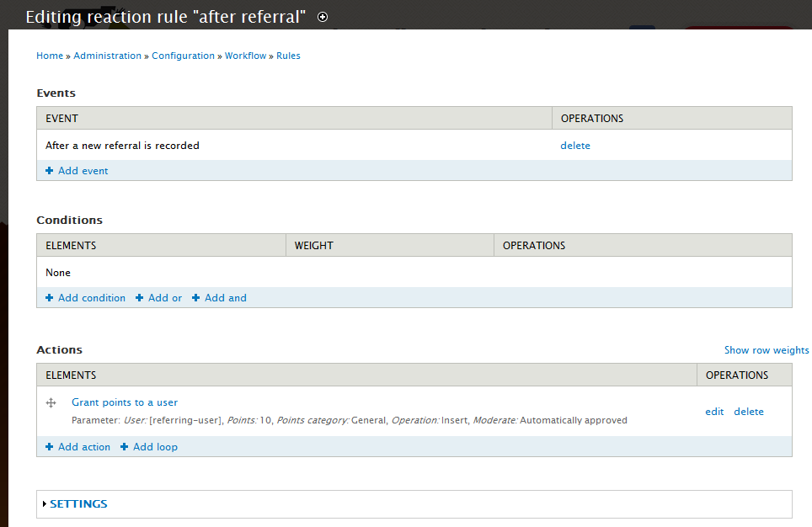Click the plus icon beside Add or
Image resolution: width=812 pixels, height=527 pixels.
click(x=142, y=297)
